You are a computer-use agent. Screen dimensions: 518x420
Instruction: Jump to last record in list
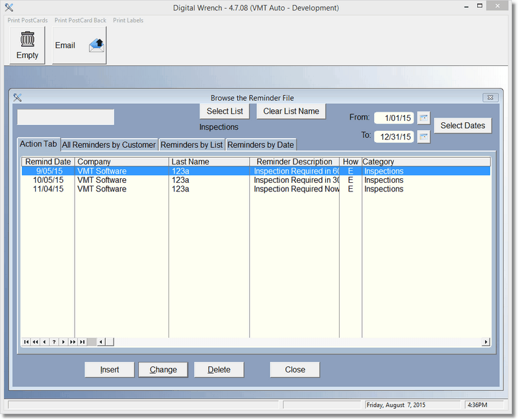point(82,342)
